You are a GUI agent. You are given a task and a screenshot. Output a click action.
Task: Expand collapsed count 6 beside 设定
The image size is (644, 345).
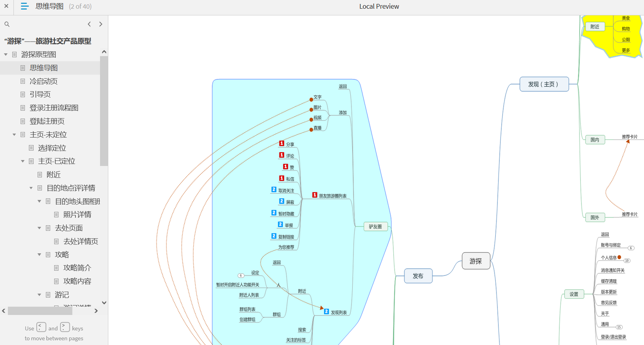point(241,275)
